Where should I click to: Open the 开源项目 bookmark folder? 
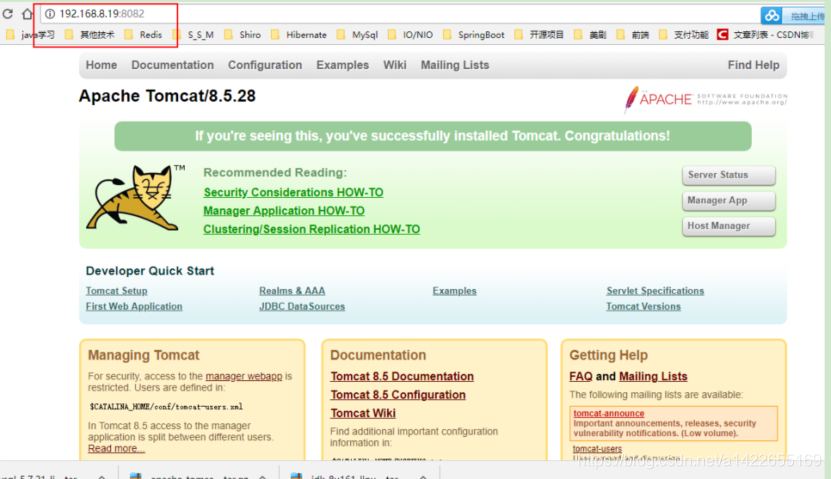coord(539,35)
